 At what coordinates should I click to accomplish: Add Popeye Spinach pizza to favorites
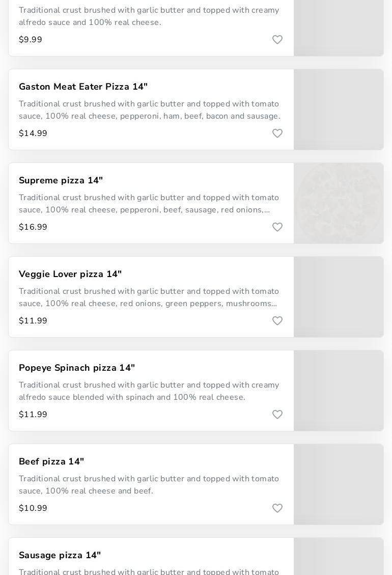[277, 415]
